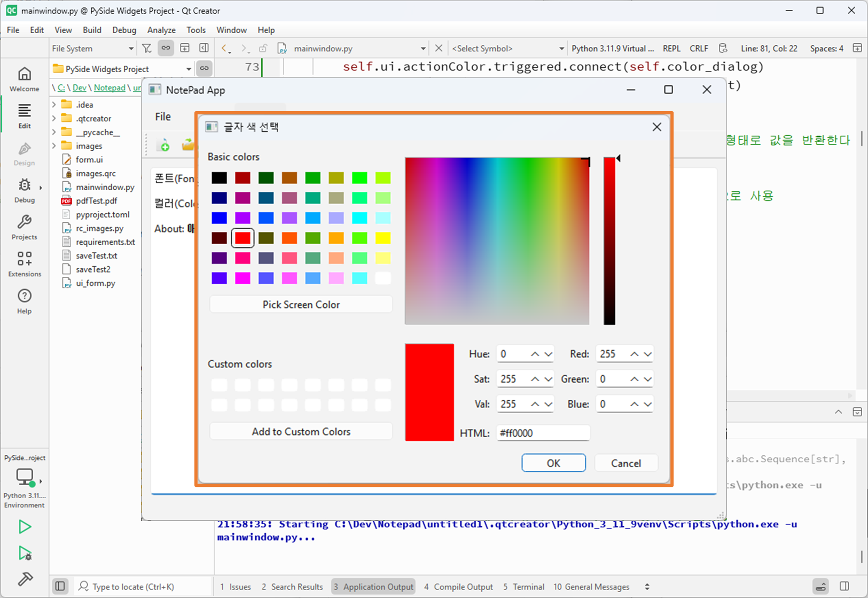Close the mainwindow.py document
Image resolution: width=868 pixels, height=598 pixels.
[x=439, y=48]
